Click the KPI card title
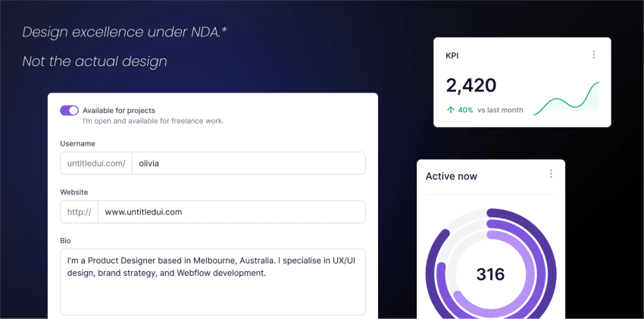 [452, 55]
